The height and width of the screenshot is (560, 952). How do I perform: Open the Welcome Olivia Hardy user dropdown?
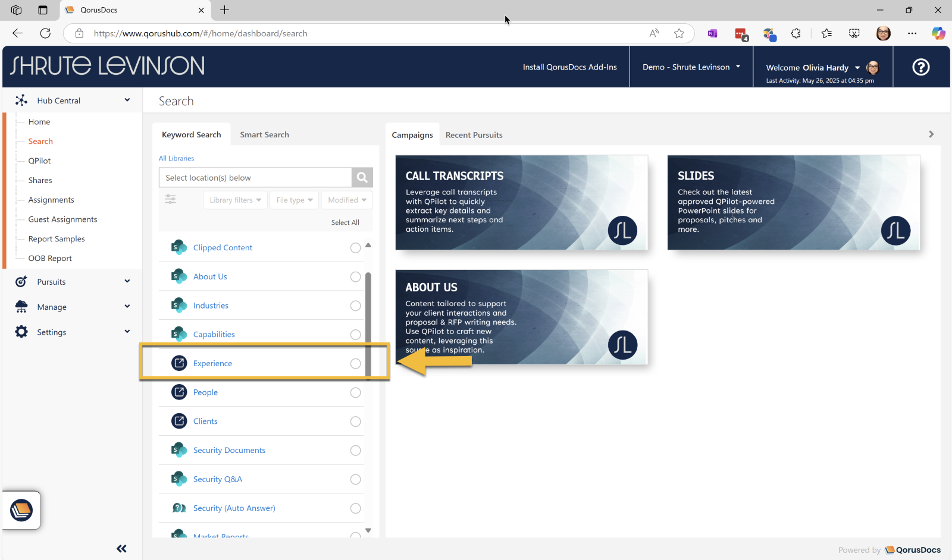[x=813, y=68]
